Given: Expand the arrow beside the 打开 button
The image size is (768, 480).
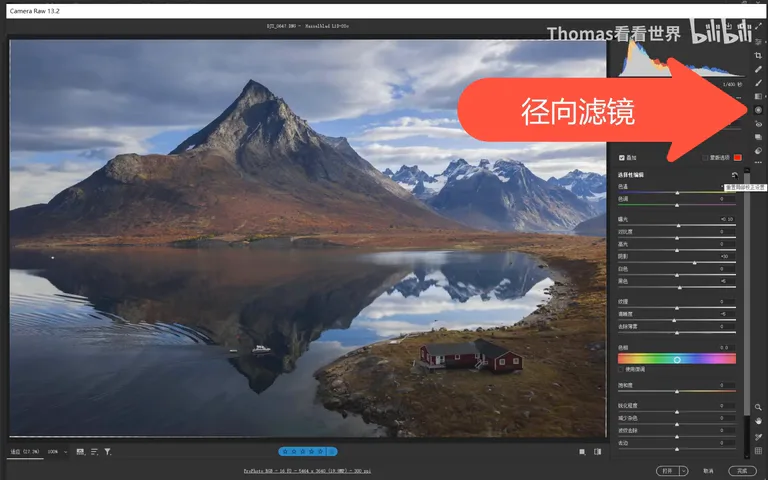Looking at the screenshot, I should click(x=684, y=471).
